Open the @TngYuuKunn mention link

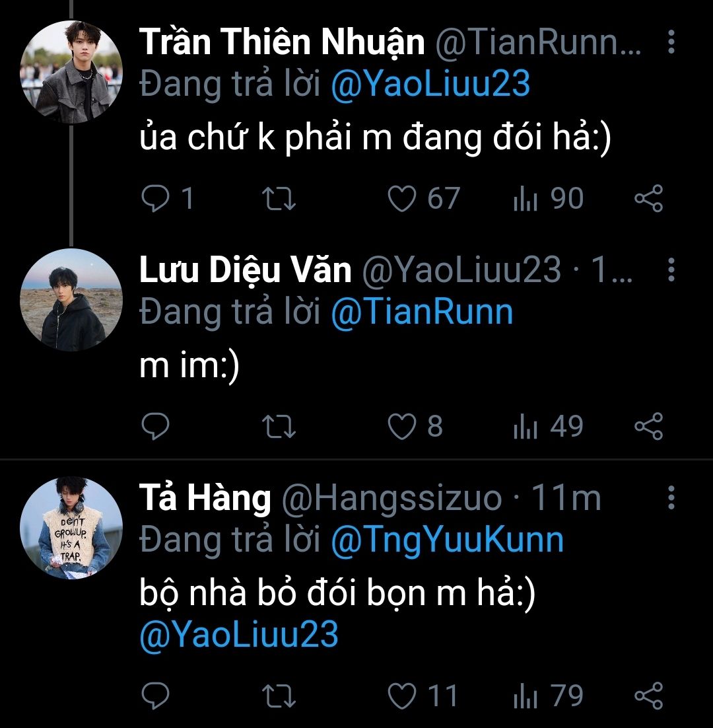(x=446, y=540)
